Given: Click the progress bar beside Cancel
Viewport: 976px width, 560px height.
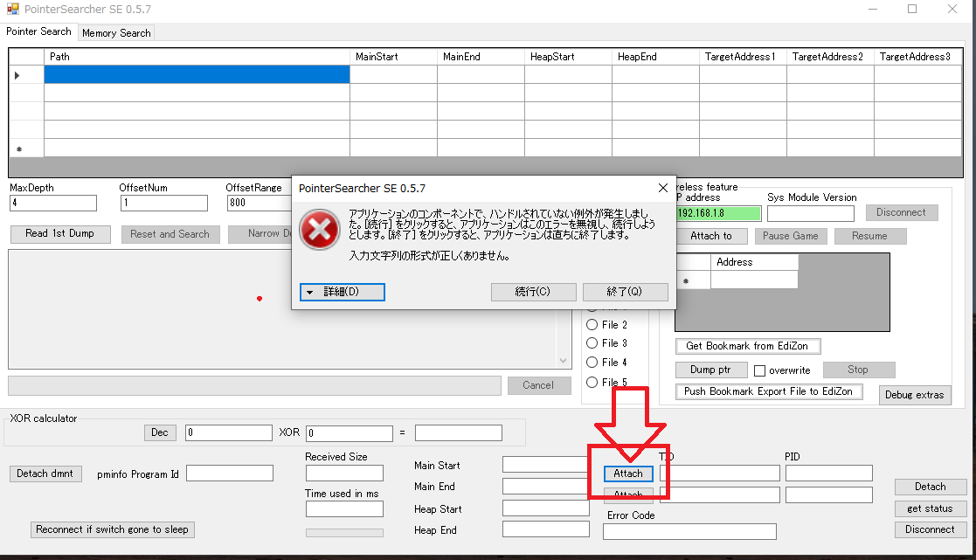Looking at the screenshot, I should (254, 386).
